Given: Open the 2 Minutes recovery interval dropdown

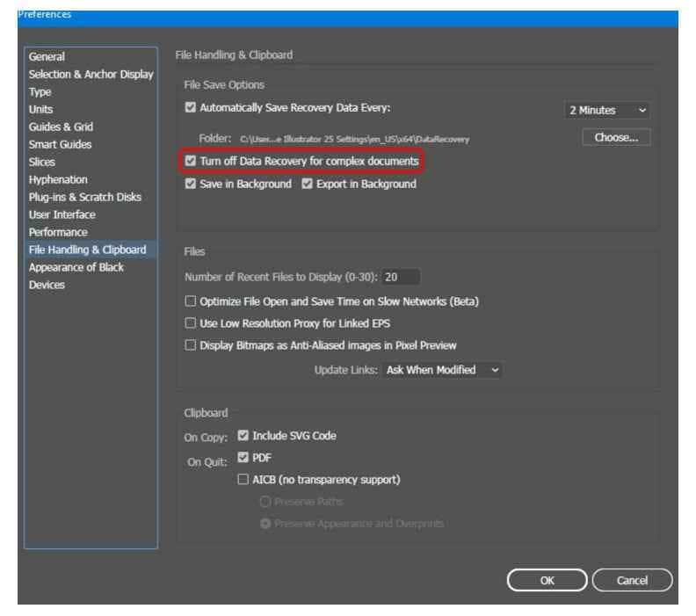Looking at the screenshot, I should click(606, 110).
